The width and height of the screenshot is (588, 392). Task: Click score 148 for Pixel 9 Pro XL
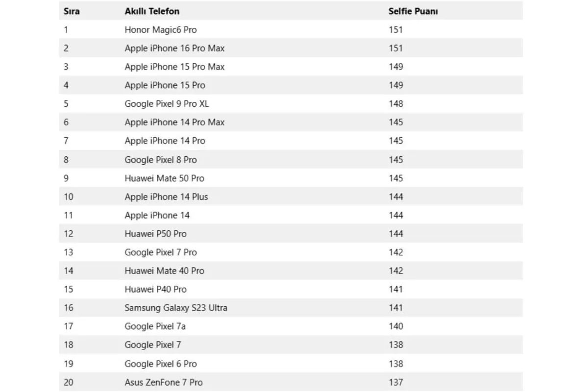[396, 104]
